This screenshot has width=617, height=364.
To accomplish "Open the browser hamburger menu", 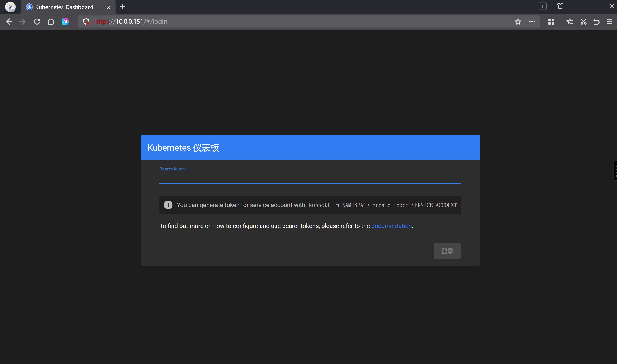I will (x=609, y=22).
